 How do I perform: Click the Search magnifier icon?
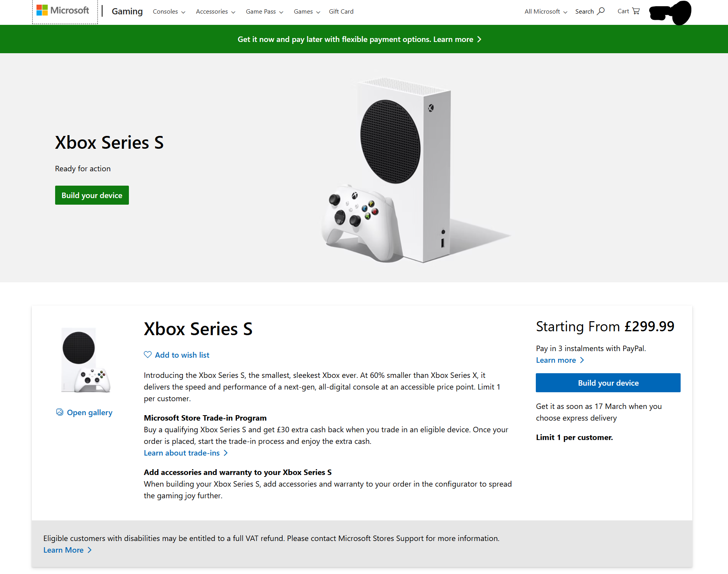click(x=601, y=11)
